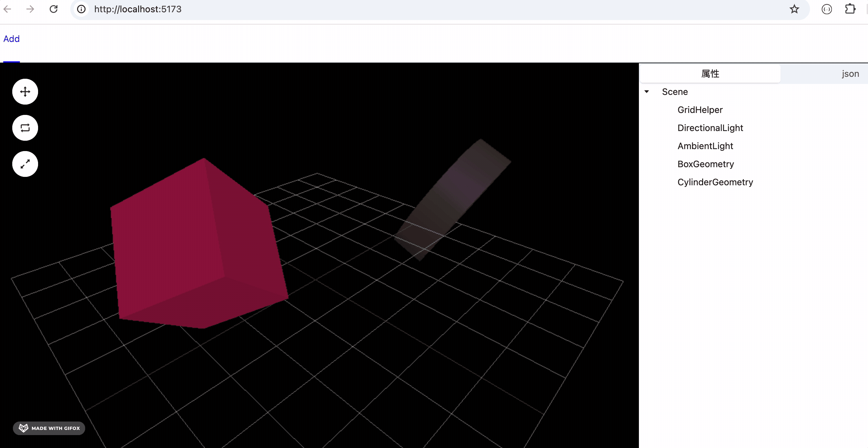Switch to the json tab
This screenshot has width=868, height=448.
point(850,74)
